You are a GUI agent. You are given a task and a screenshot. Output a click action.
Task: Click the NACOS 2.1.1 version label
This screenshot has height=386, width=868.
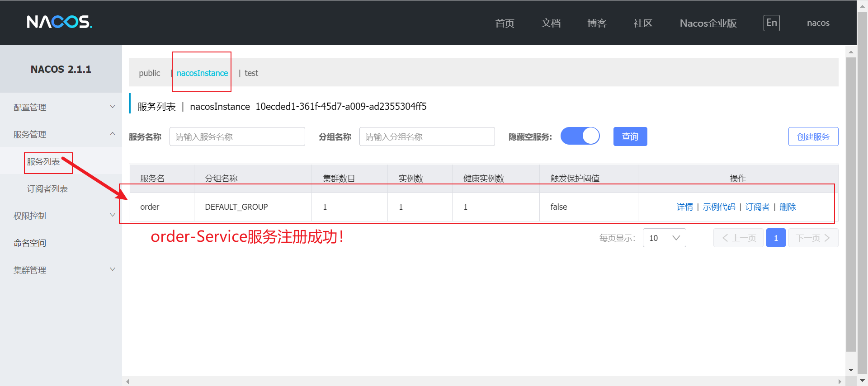(x=61, y=69)
